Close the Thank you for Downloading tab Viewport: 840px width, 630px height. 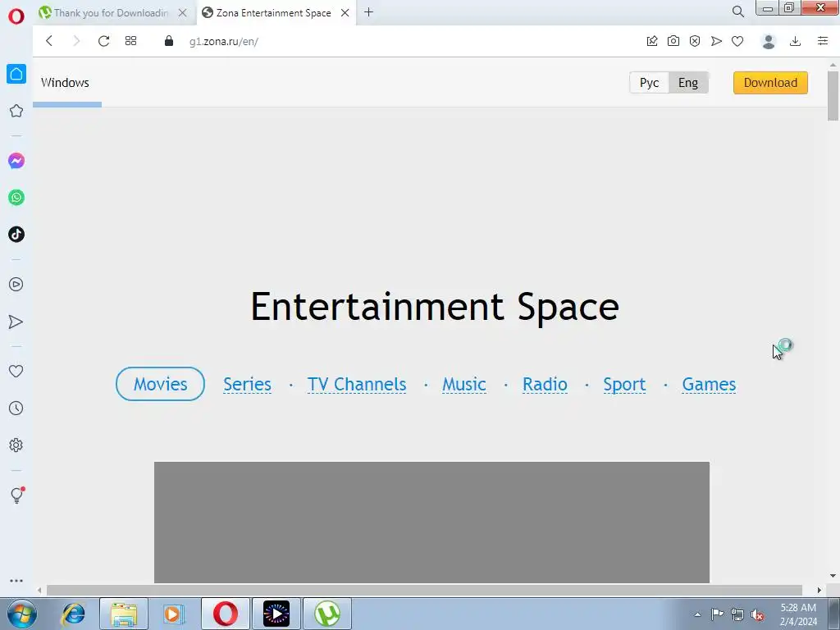coord(183,13)
